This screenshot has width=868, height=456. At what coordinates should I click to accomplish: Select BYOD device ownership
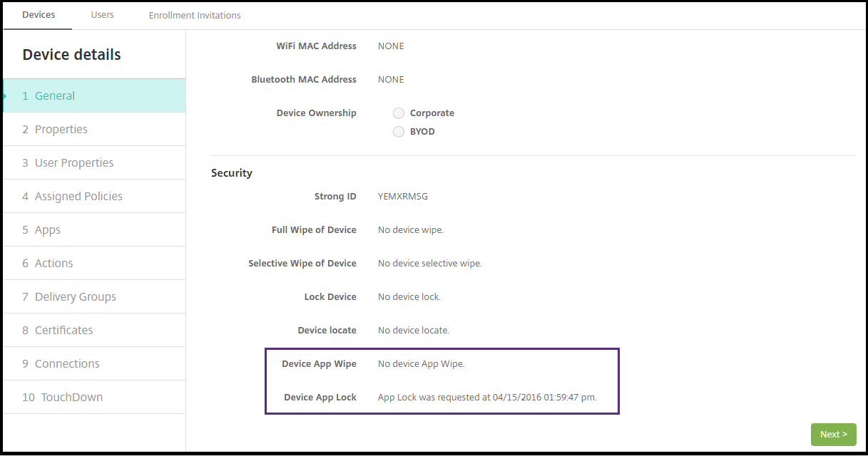click(399, 132)
